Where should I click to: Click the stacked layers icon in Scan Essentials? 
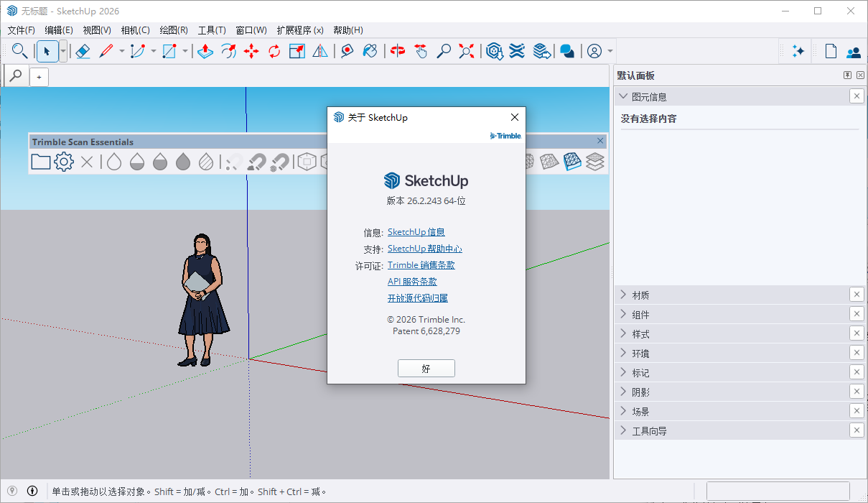(x=595, y=162)
